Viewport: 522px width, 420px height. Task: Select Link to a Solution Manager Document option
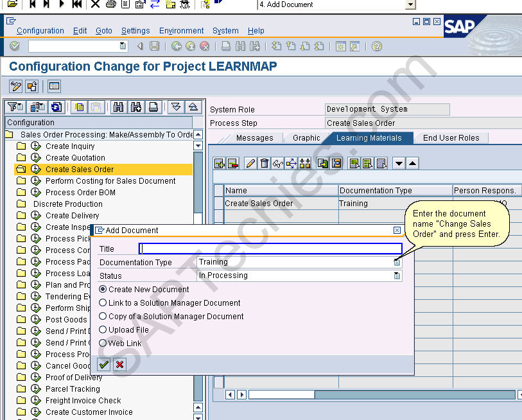pos(103,302)
